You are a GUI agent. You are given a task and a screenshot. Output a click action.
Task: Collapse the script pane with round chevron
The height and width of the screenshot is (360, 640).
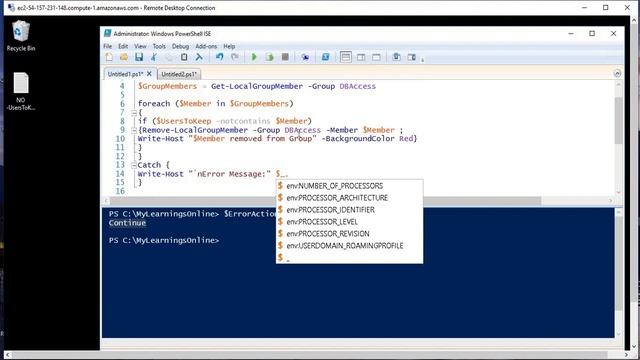pyautogui.click(x=617, y=73)
